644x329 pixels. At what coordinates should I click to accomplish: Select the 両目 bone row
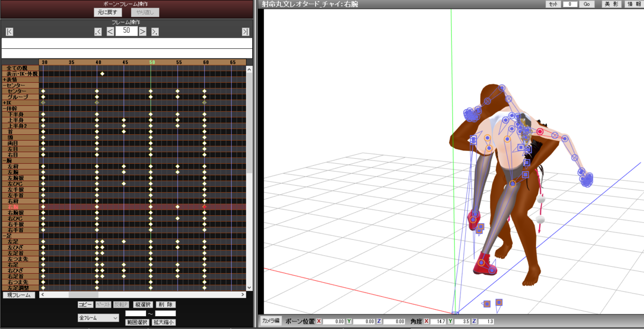pos(20,143)
